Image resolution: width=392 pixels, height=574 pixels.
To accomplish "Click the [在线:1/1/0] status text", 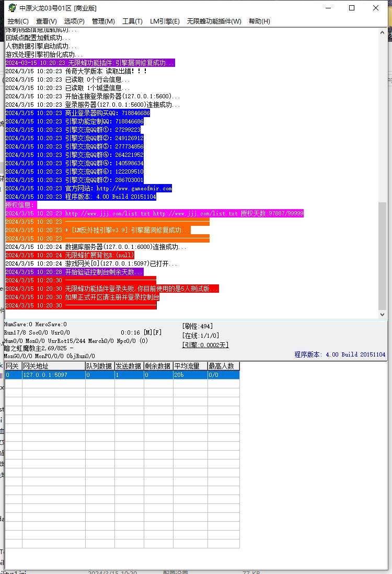I will tap(201, 335).
